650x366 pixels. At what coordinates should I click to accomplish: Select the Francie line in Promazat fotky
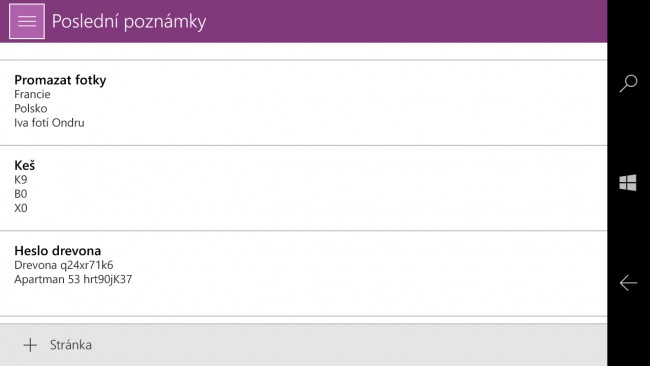click(32, 95)
